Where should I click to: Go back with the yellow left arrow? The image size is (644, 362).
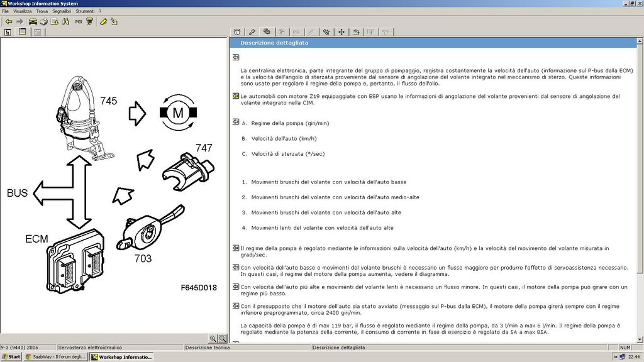click(x=9, y=21)
